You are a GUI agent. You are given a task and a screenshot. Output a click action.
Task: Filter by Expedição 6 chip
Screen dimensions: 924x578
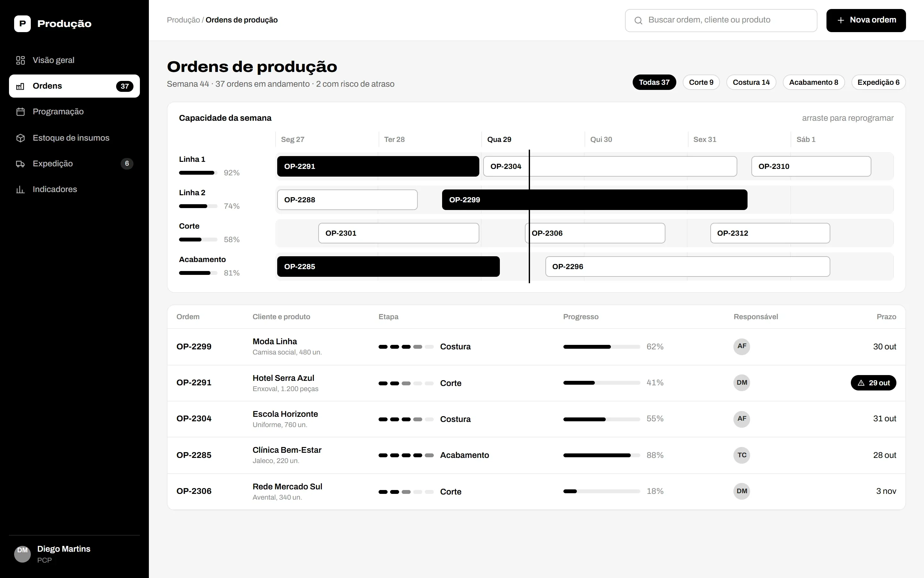878,82
